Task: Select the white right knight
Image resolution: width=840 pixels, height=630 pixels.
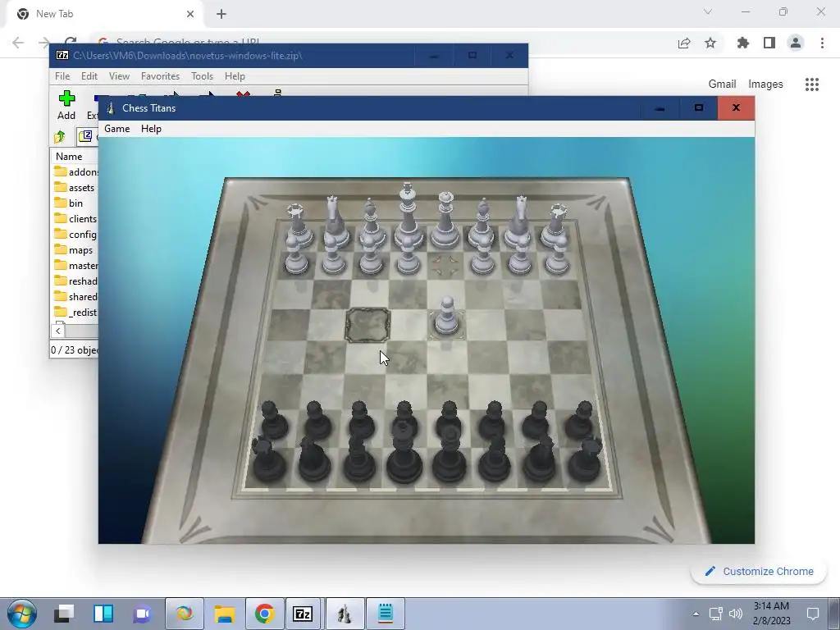Action: (518, 223)
